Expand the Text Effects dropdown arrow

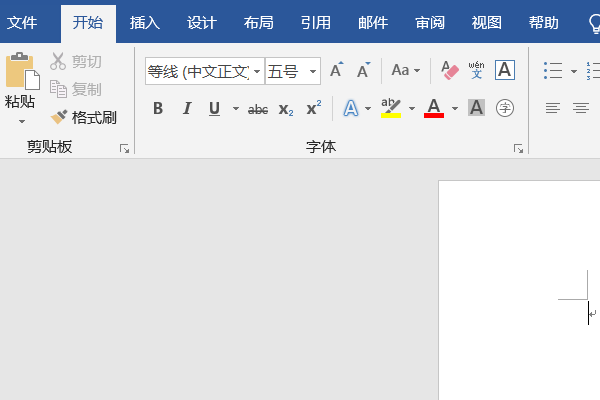click(368, 109)
